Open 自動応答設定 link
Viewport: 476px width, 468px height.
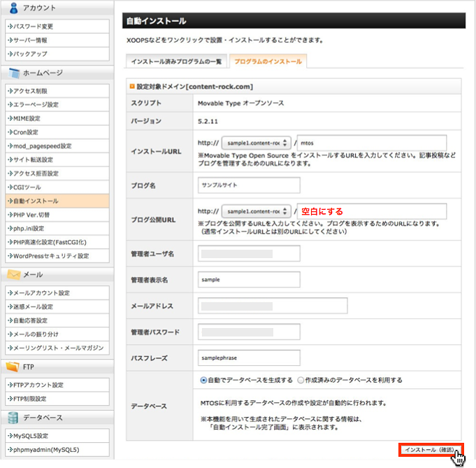coord(57,320)
